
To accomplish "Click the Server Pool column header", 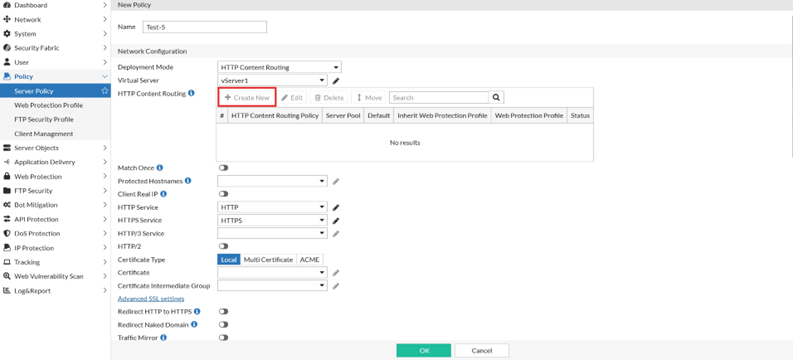I will tap(343, 115).
